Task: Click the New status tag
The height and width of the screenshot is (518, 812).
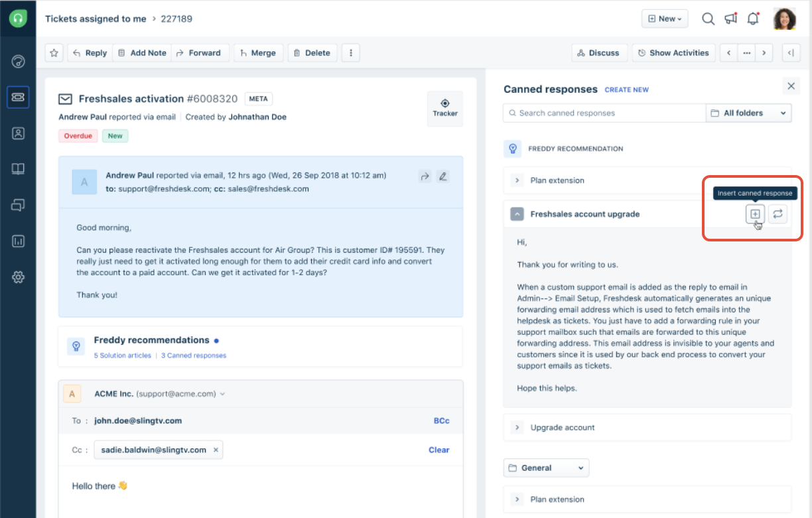Action: click(x=115, y=136)
